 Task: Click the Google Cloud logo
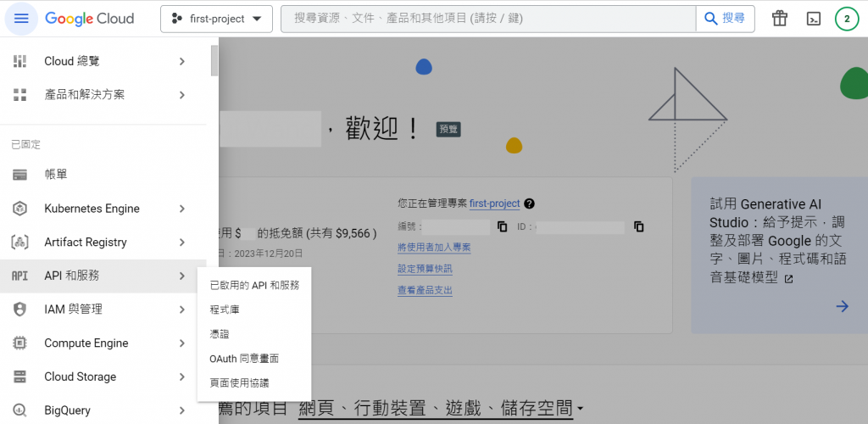click(x=89, y=19)
